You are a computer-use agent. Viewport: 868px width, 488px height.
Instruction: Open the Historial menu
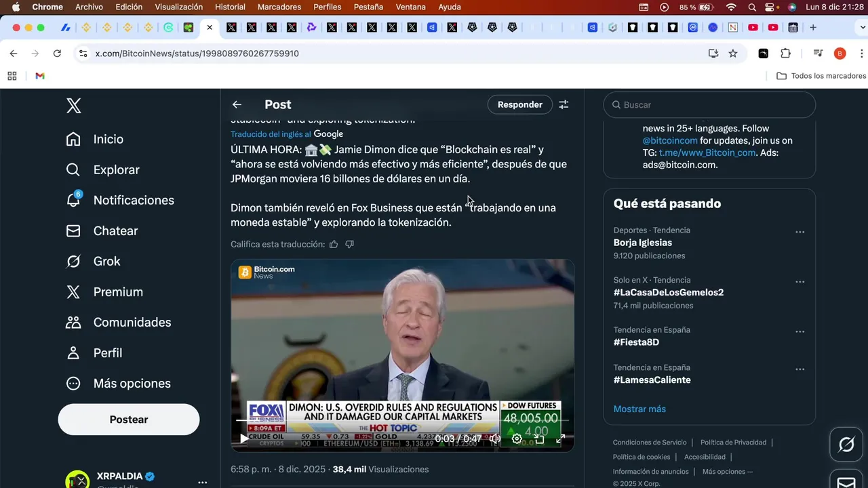click(230, 7)
